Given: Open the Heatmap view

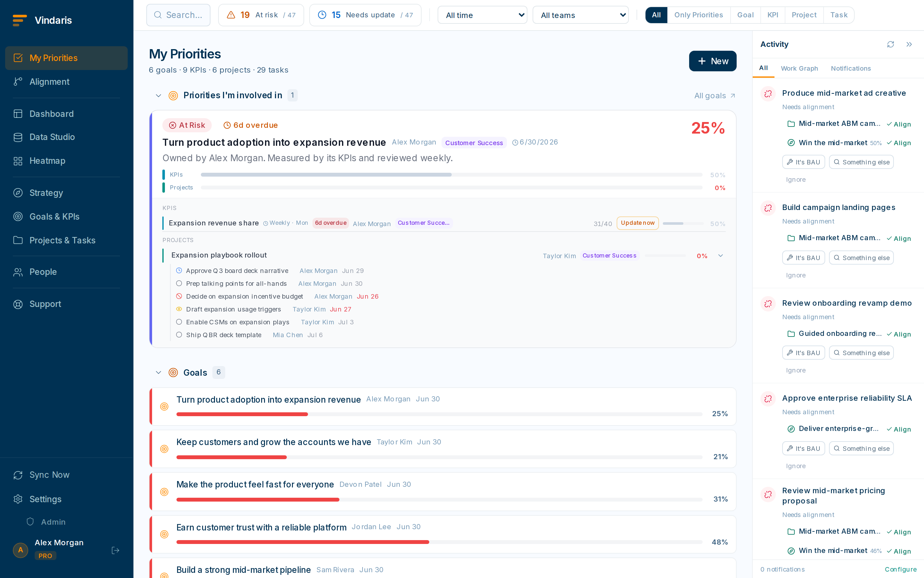Looking at the screenshot, I should (x=66, y=161).
